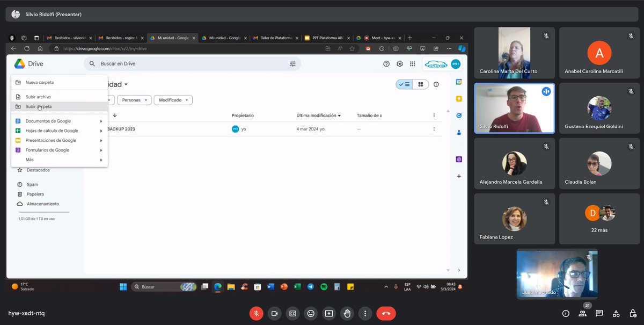Open the Meet activities icon
This screenshot has height=325, width=644.
616,313
